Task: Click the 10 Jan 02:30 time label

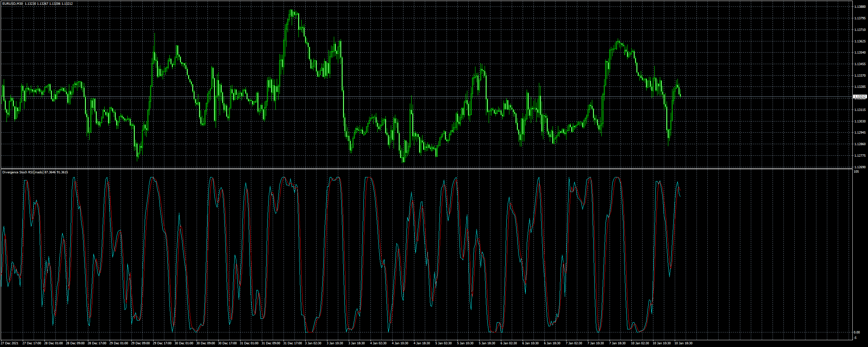Action: click(x=640, y=343)
